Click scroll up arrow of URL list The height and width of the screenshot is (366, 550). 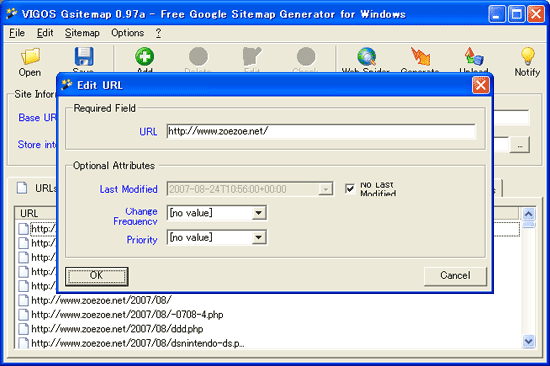tap(529, 213)
